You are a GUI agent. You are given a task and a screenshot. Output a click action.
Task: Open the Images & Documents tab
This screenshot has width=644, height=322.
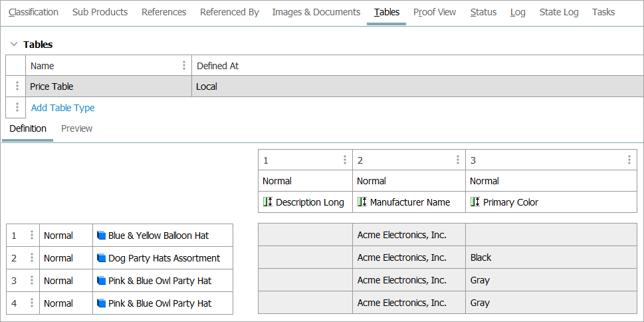[316, 12]
